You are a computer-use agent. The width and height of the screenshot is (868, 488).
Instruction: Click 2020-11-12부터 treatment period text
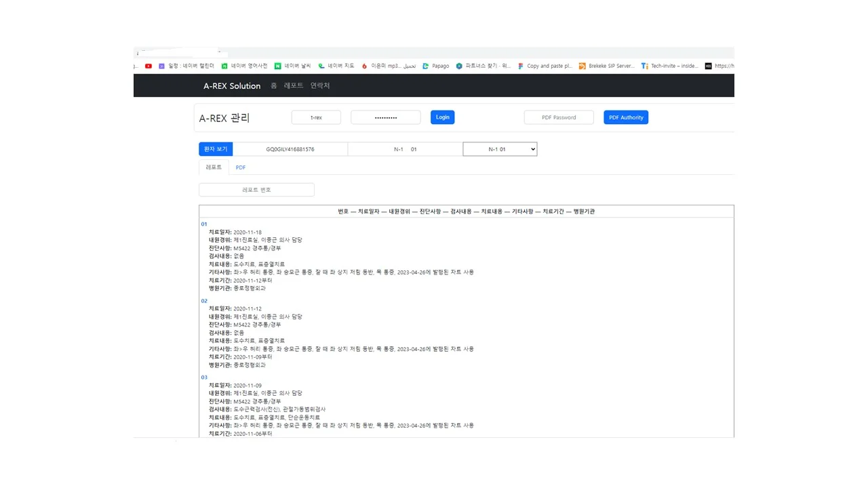tap(252, 280)
